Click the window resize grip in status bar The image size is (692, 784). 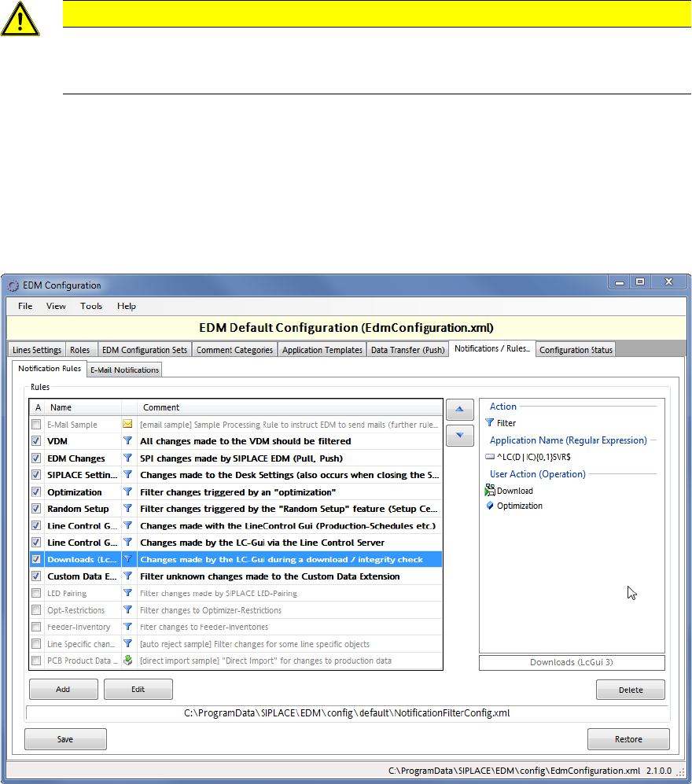[x=680, y=772]
